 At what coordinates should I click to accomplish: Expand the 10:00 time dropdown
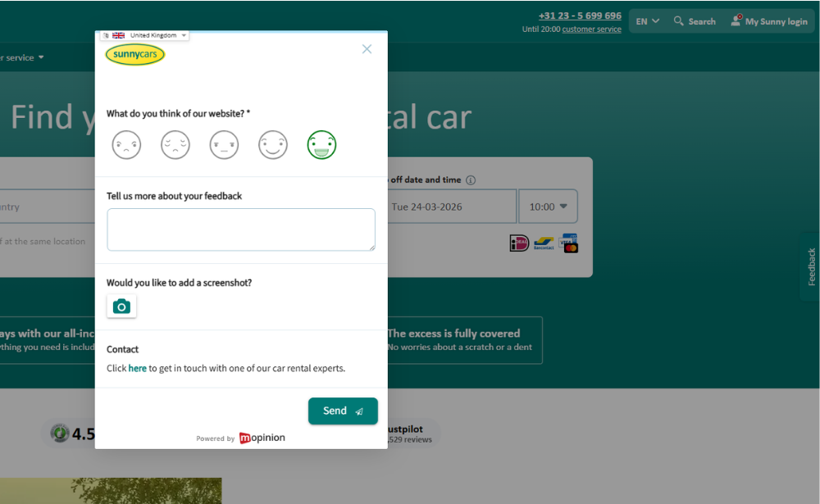click(x=548, y=206)
